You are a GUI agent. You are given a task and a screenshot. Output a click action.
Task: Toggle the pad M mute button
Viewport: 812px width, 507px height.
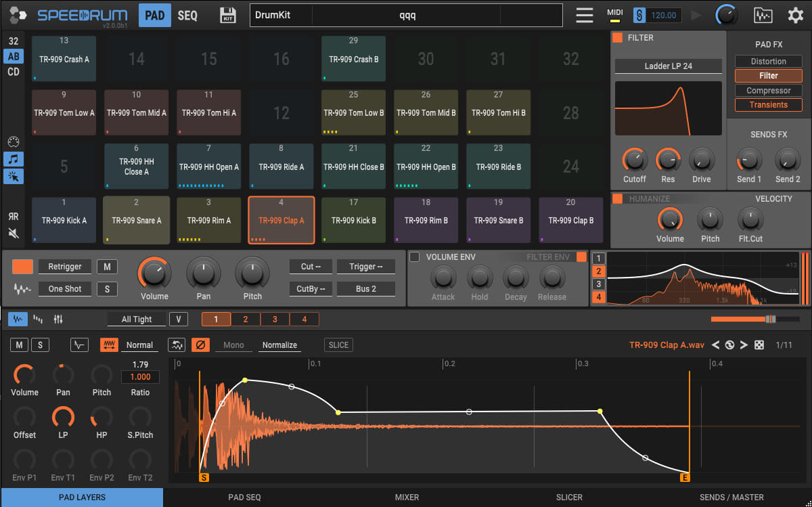click(107, 267)
